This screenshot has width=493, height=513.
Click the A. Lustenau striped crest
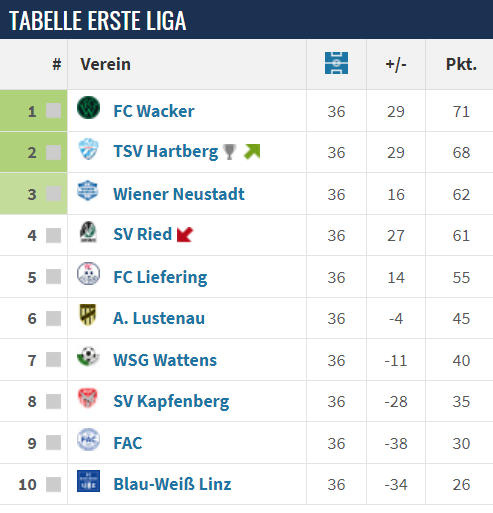pyautogui.click(x=88, y=314)
